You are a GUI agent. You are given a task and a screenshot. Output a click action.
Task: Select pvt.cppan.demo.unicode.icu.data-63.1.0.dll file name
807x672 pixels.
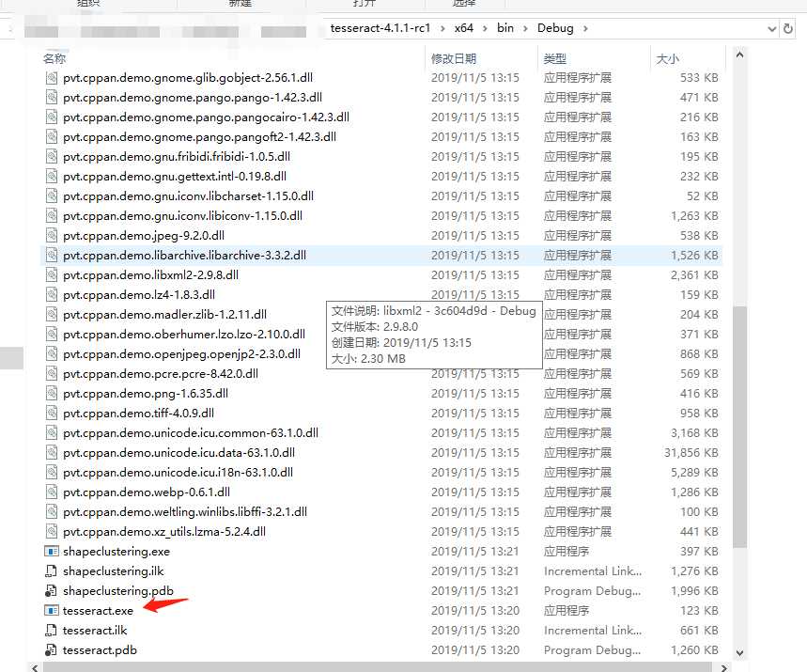178,453
